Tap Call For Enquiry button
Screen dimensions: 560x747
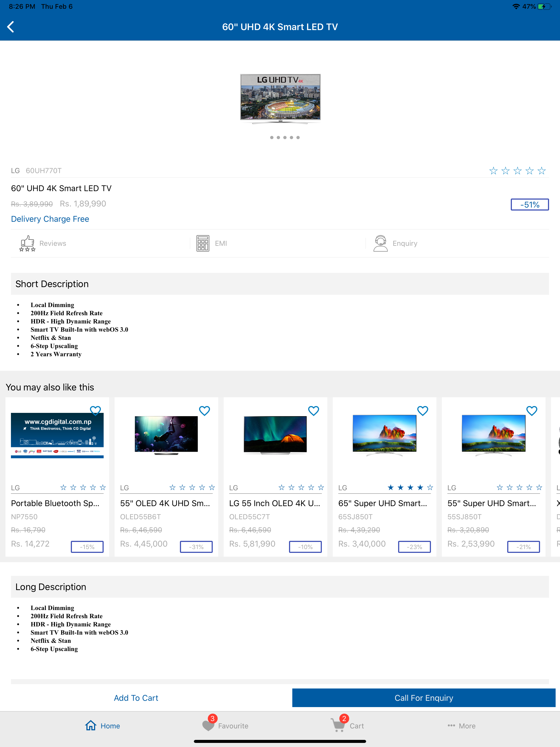[x=424, y=698]
